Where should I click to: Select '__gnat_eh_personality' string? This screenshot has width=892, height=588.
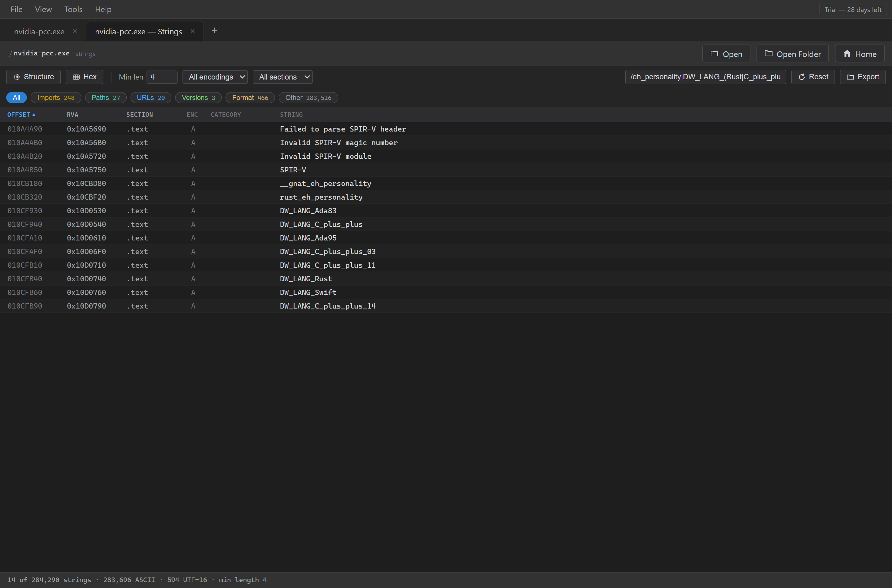pyautogui.click(x=325, y=184)
